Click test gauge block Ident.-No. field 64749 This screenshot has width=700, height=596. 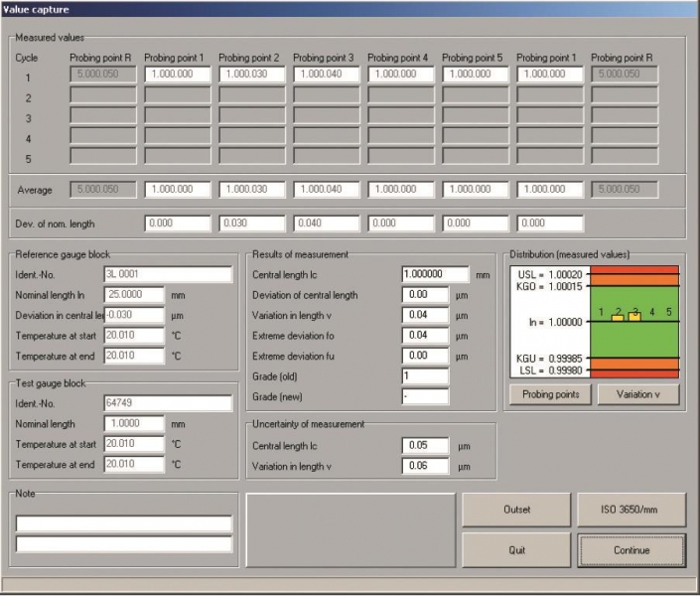click(x=168, y=403)
